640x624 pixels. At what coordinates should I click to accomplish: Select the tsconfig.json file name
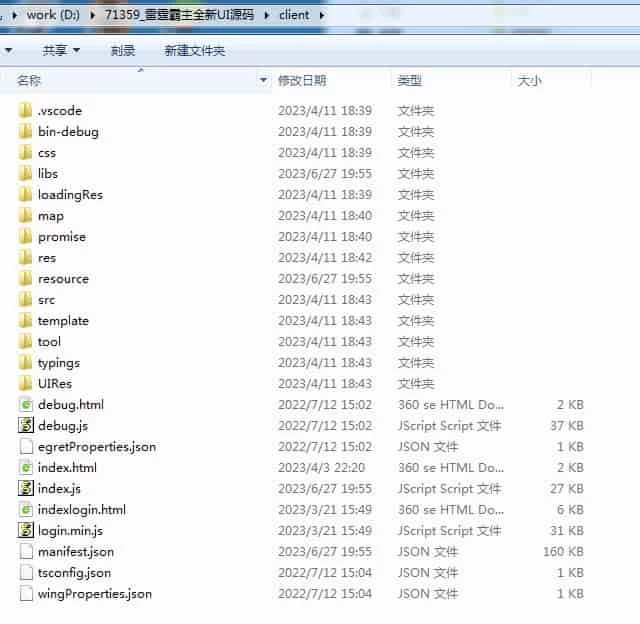[x=74, y=573]
